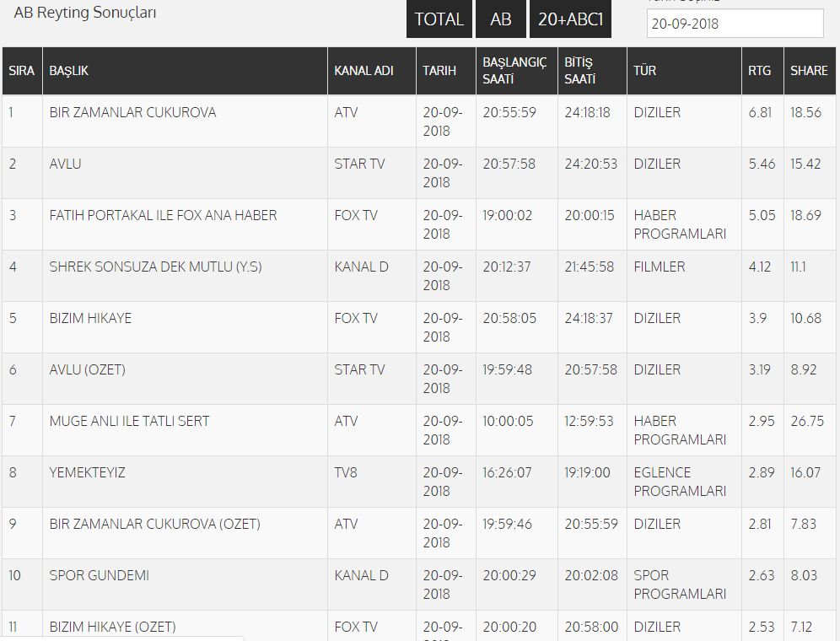Select the AB ratings tab
Image resolution: width=840 pixels, height=641 pixels.
tap(501, 19)
